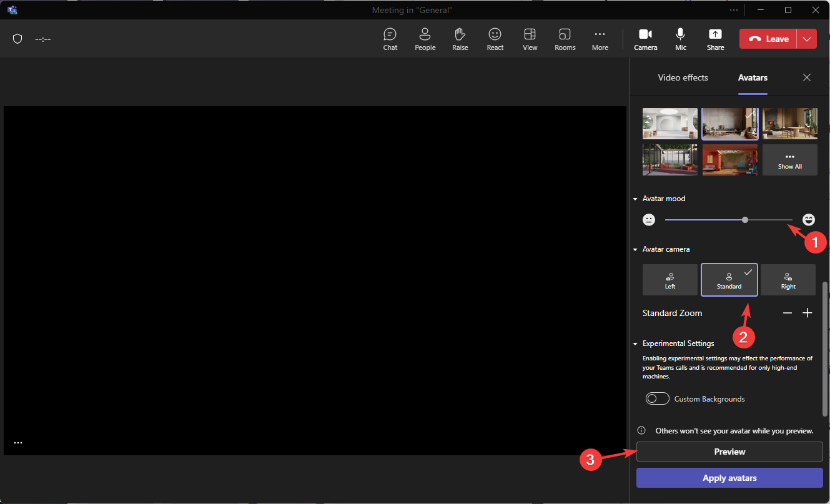Decrease Standard Zoom with minus
830x504 pixels.
788,313
